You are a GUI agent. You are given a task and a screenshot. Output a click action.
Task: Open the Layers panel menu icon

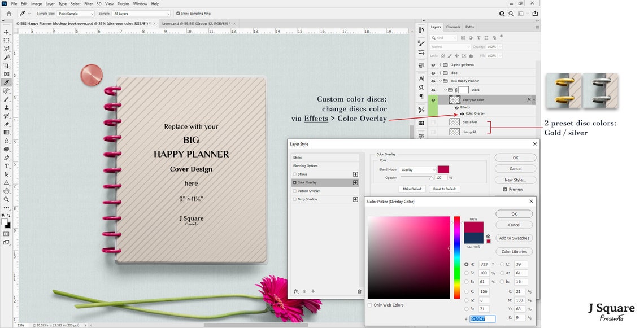coord(537,27)
